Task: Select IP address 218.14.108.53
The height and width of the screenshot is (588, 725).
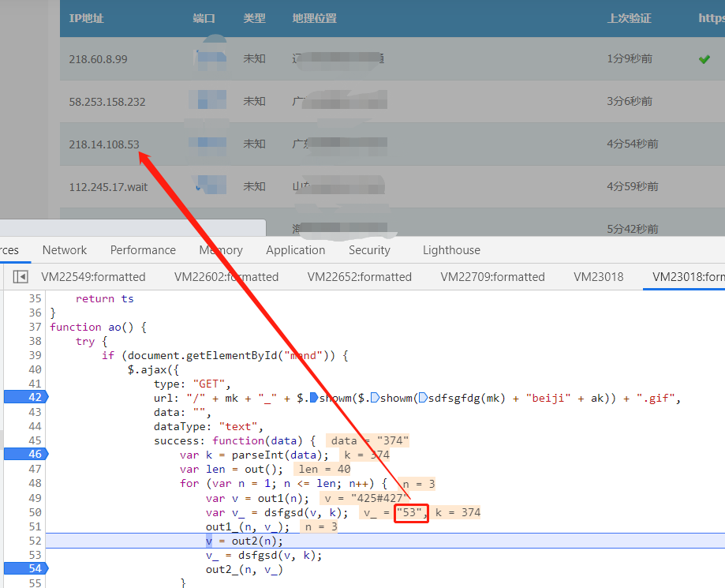Action: (x=104, y=144)
